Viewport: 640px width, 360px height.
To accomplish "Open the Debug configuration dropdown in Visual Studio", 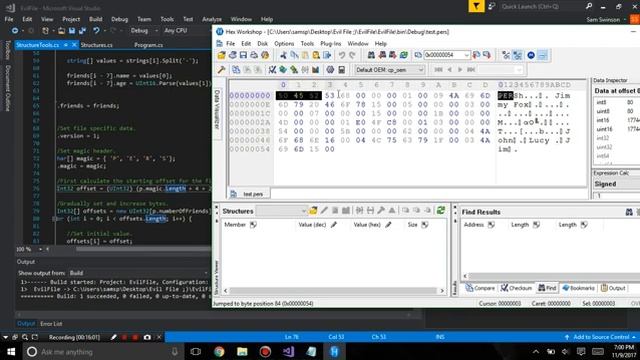I will (144, 31).
